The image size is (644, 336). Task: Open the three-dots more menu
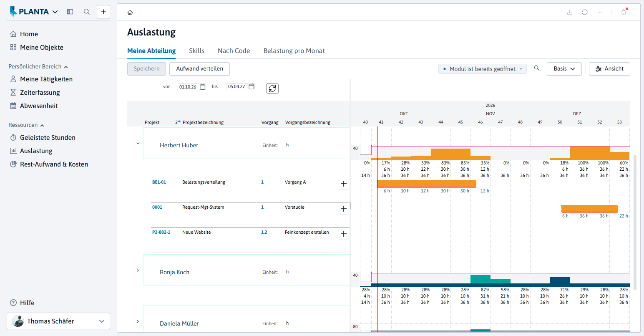(600, 12)
